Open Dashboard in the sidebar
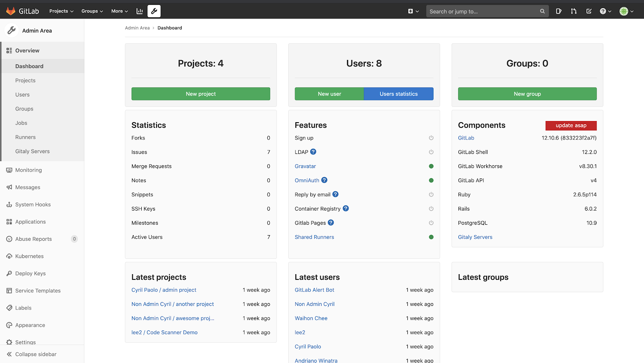Image resolution: width=644 pixels, height=363 pixels. pos(42,66)
